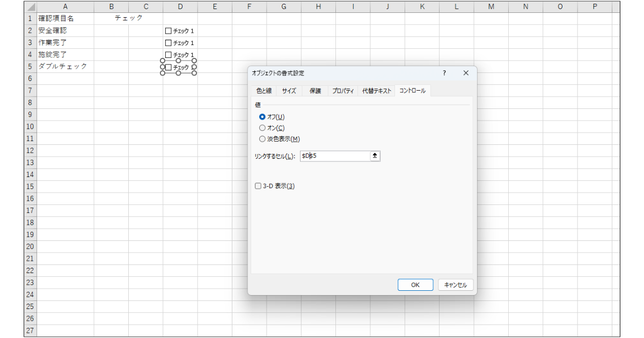644x338 pixels.
Task: Select row 1 header
Action: [x=30, y=18]
